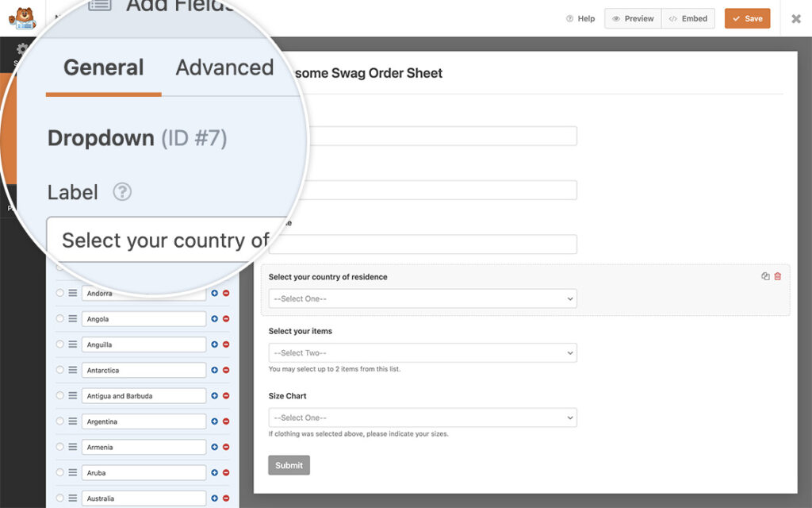Image resolution: width=812 pixels, height=508 pixels.
Task: Open the Size Chart dropdown
Action: 421,417
